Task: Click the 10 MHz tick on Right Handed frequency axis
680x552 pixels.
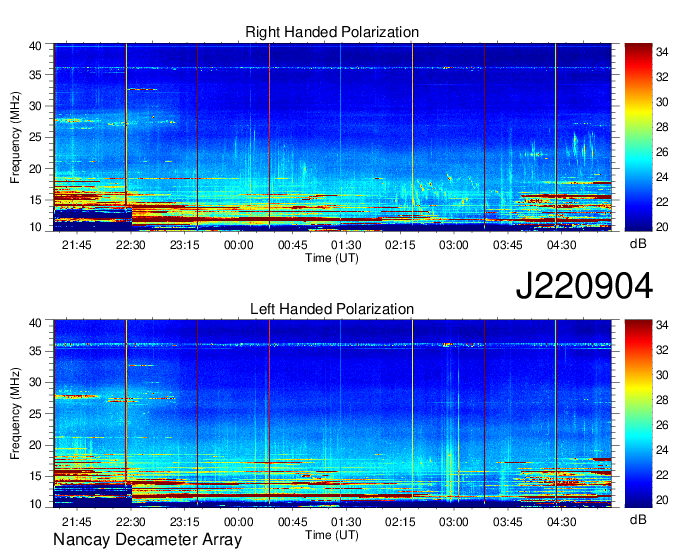Action: 35,227
